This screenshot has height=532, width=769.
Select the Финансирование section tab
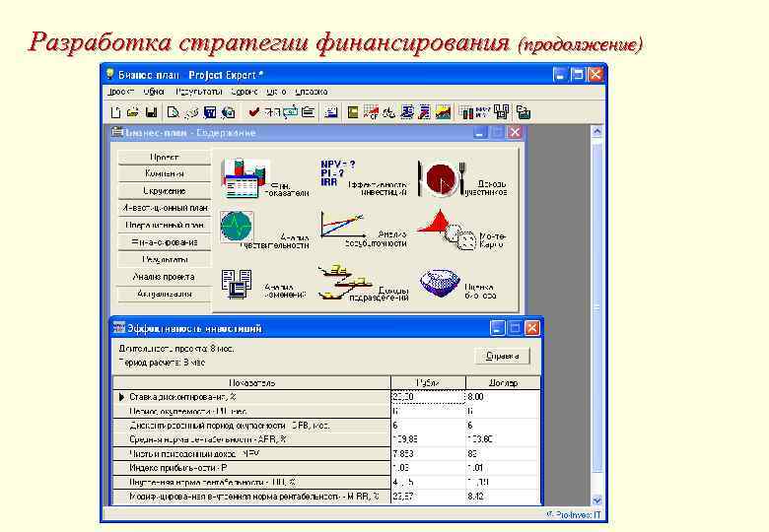coord(165,242)
